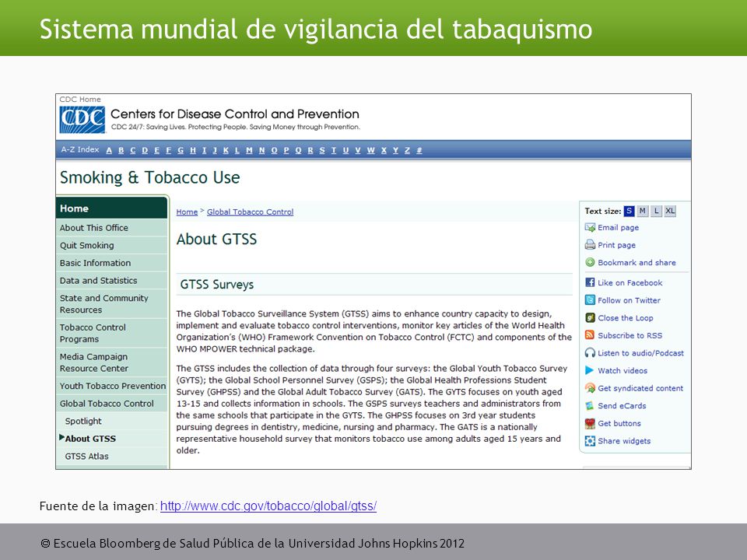Click Like on Facebook link

(x=630, y=282)
